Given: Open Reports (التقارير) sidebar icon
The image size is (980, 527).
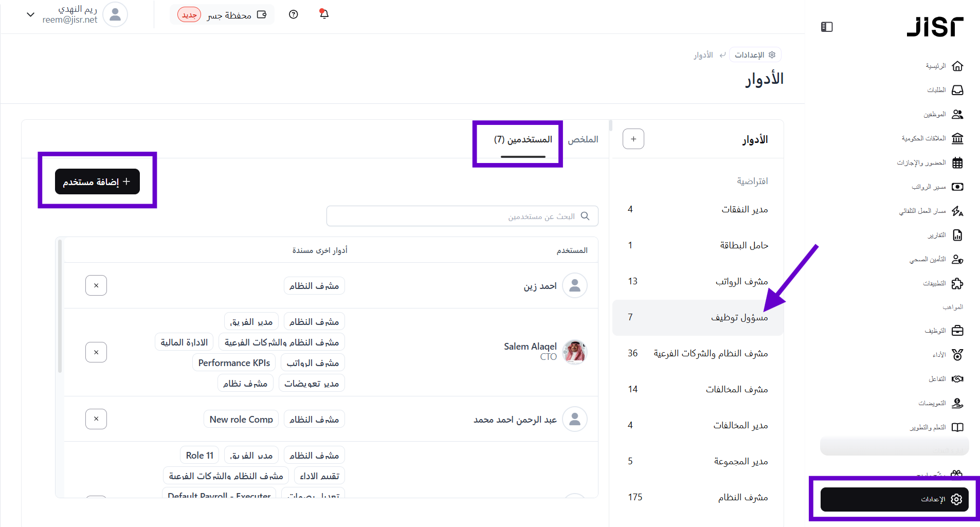Looking at the screenshot, I should pos(957,235).
